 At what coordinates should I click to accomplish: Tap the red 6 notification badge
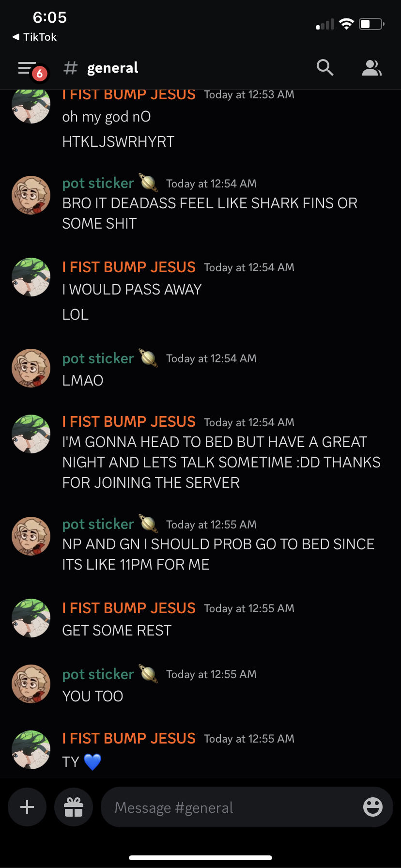(40, 74)
